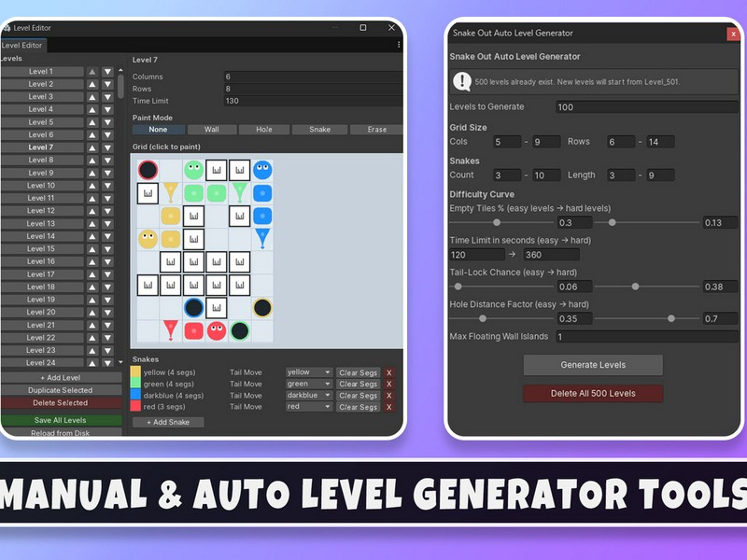Click the yellow snake head in grid
The image size is (747, 560).
[148, 239]
